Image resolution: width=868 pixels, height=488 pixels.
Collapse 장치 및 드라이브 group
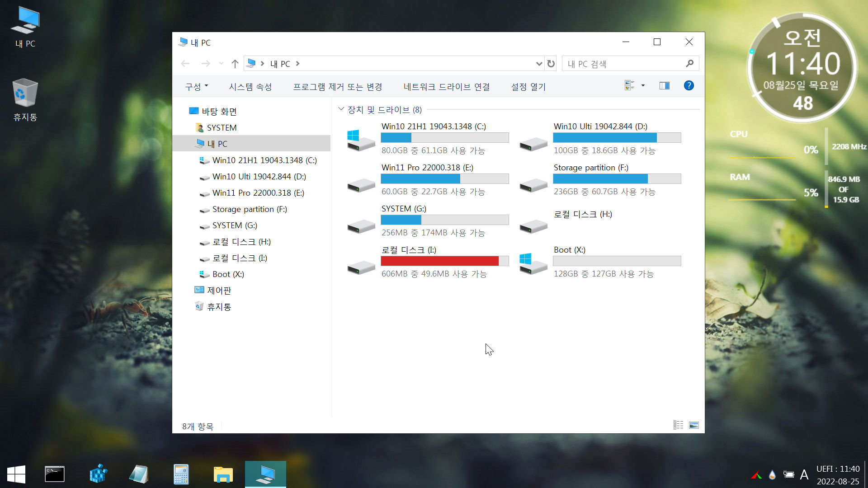[341, 109]
